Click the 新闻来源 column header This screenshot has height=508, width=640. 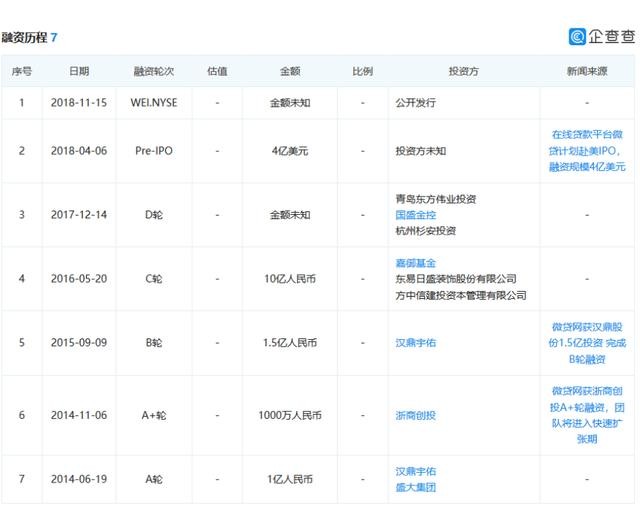coord(587,71)
